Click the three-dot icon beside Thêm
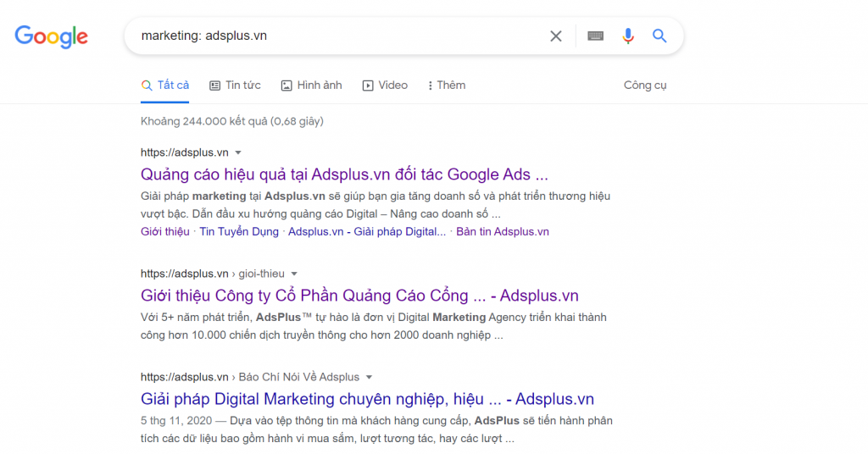 (430, 86)
